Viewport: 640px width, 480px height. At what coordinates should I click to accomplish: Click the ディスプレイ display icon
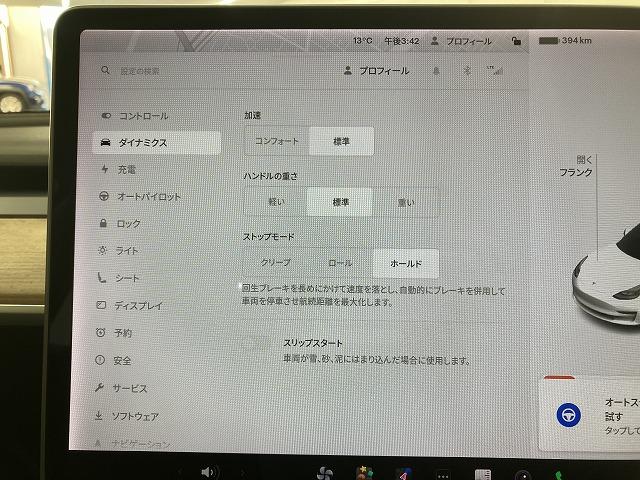coord(101,305)
